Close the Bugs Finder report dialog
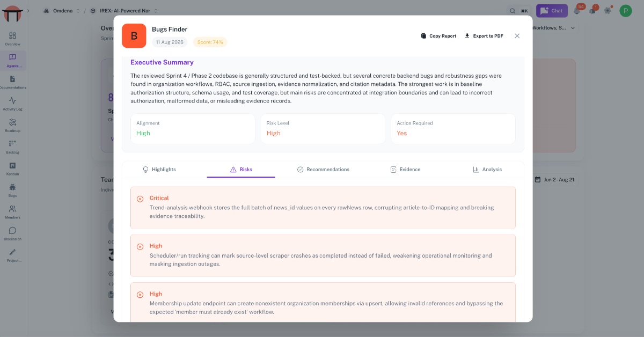 point(517,36)
